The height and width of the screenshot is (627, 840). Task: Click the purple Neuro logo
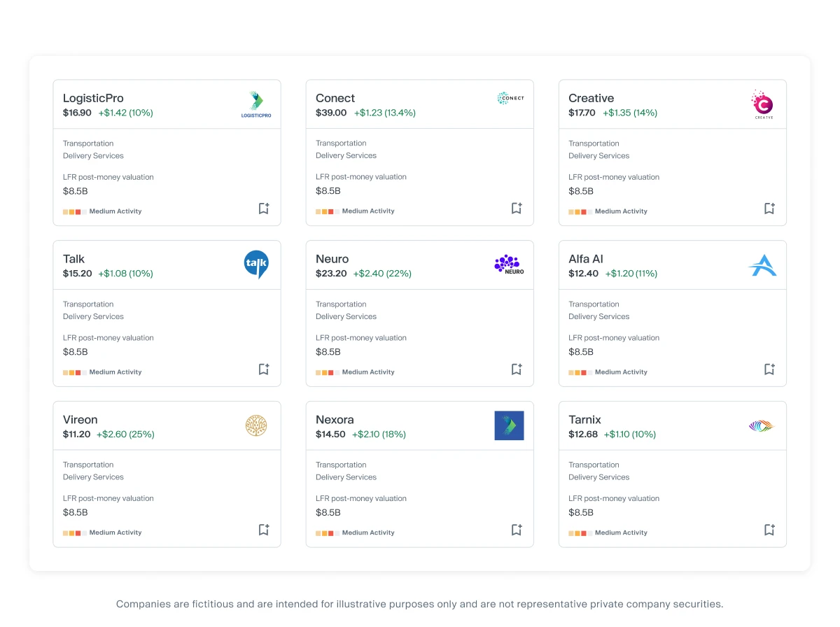coord(509,265)
